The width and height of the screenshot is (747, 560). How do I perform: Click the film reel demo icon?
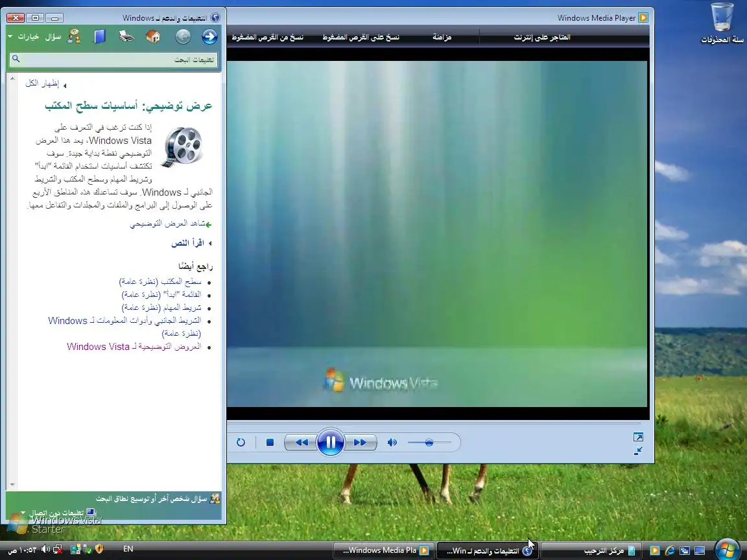[x=182, y=147]
